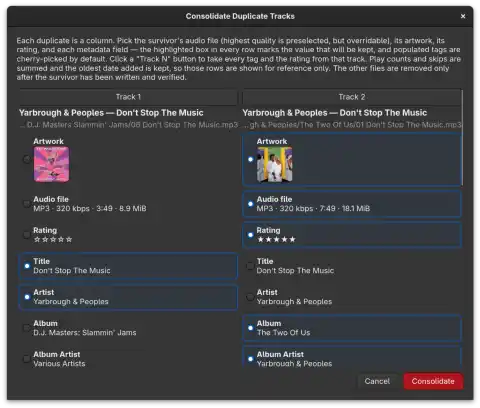480x408 pixels.
Task: Click the Track 2 album cover thumbnail
Action: coord(275,164)
